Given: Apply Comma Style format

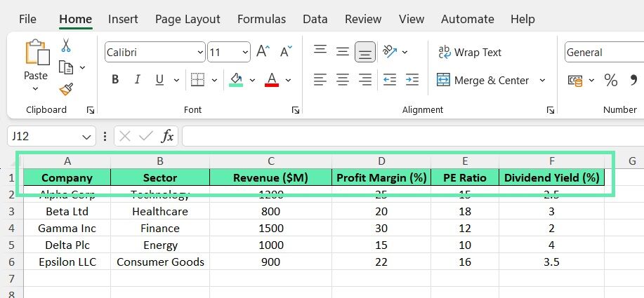Looking at the screenshot, I should tap(633, 80).
